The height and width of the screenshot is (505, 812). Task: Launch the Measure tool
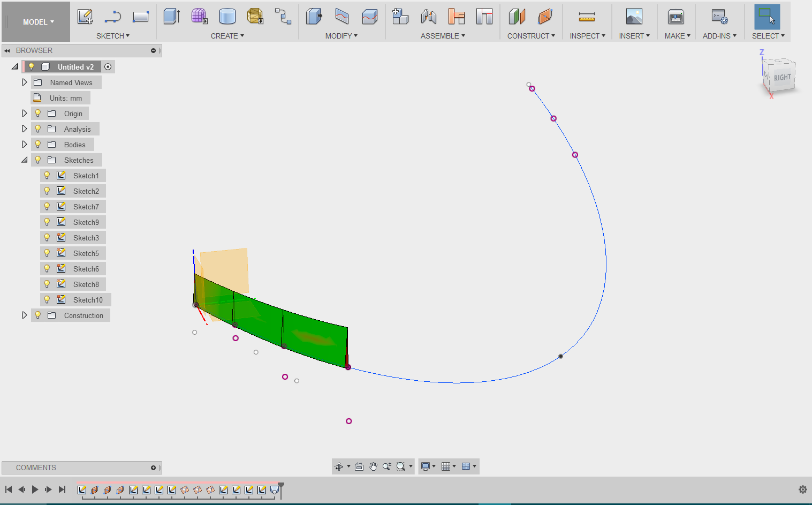click(x=587, y=17)
